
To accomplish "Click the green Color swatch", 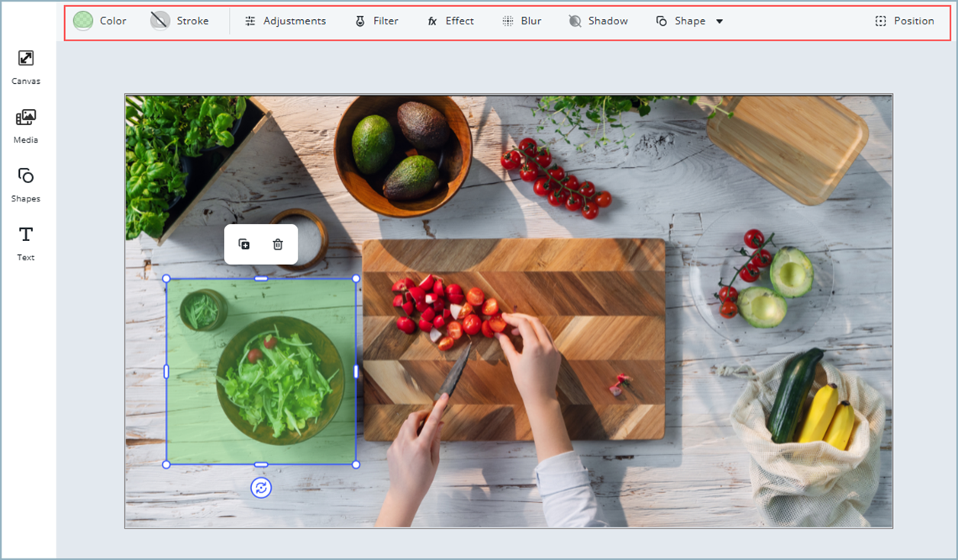I will [x=83, y=21].
